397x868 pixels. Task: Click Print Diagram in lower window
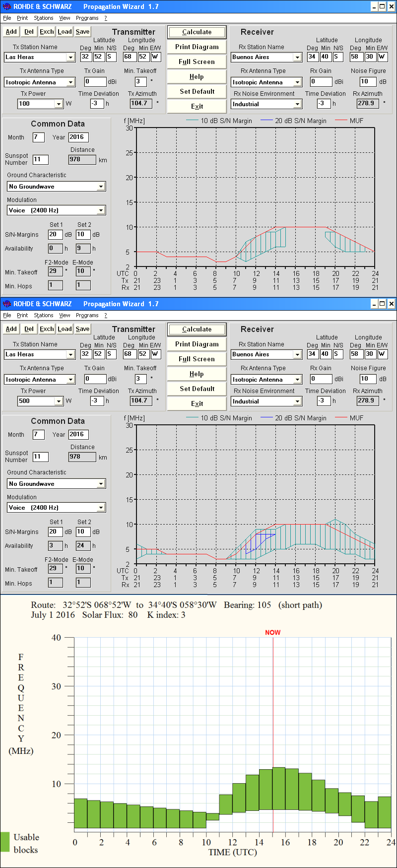(197, 344)
